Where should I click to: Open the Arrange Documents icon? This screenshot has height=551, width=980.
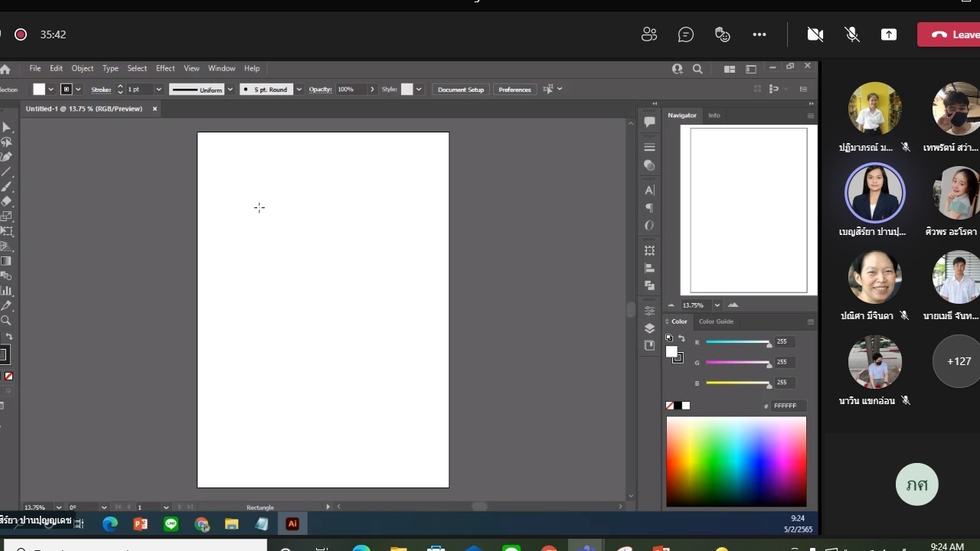(730, 69)
